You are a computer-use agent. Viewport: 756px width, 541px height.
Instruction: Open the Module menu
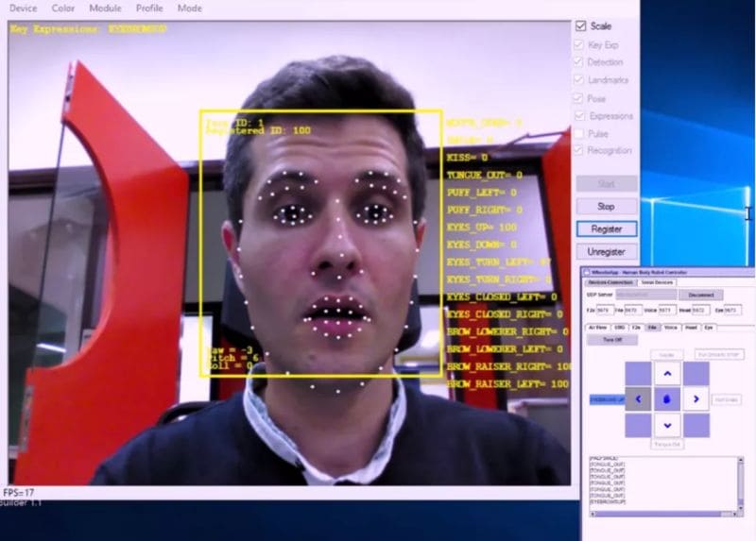(105, 8)
